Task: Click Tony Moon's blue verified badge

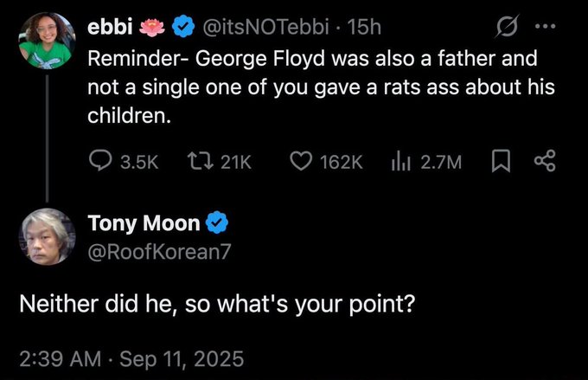Action: click(219, 224)
